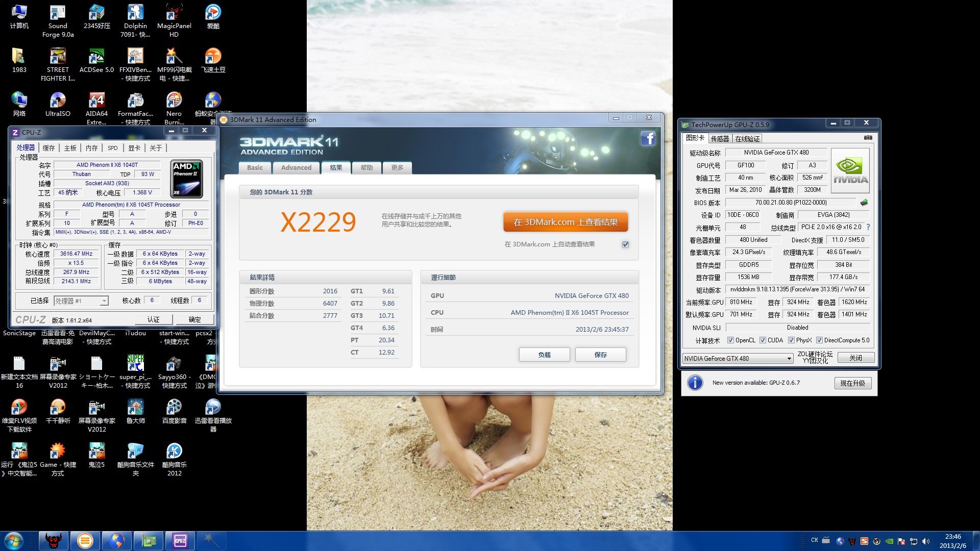Open the 网络 desktop icon
This screenshot has height=551, width=980.
pos(19,105)
